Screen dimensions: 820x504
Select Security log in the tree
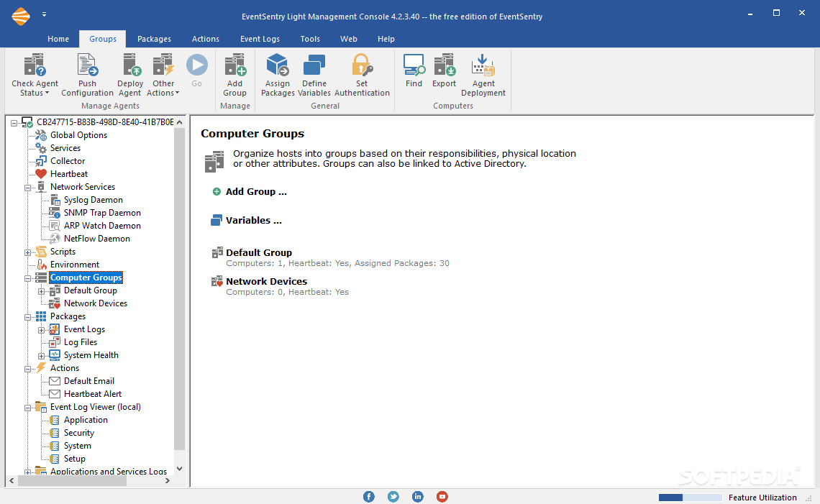pos(79,433)
